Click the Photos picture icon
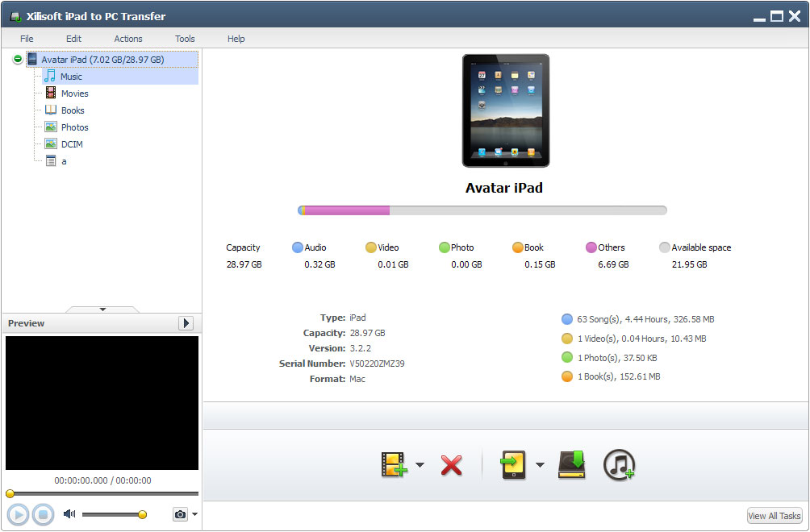Screen dimensions: 810x532 coord(51,127)
